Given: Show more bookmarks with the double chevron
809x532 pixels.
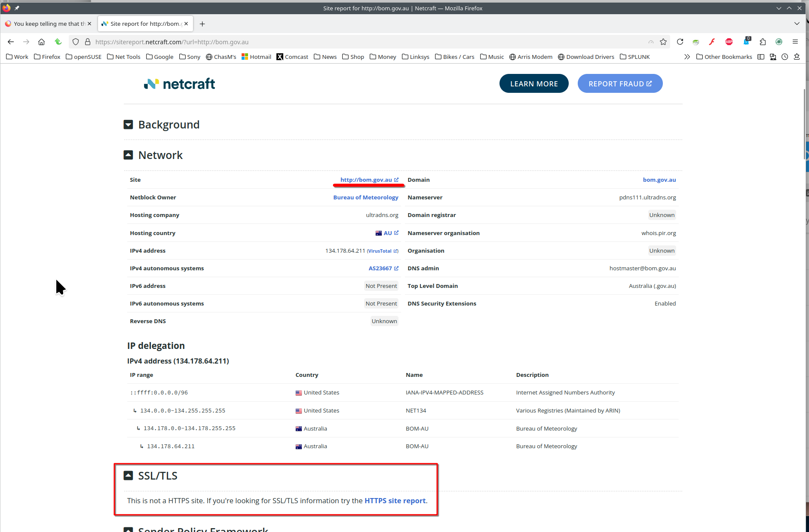Looking at the screenshot, I should pyautogui.click(x=687, y=57).
